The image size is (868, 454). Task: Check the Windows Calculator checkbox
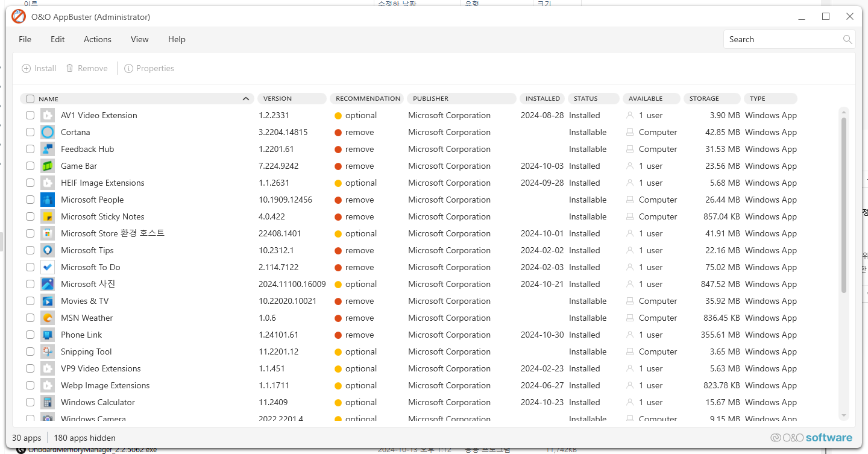click(30, 402)
